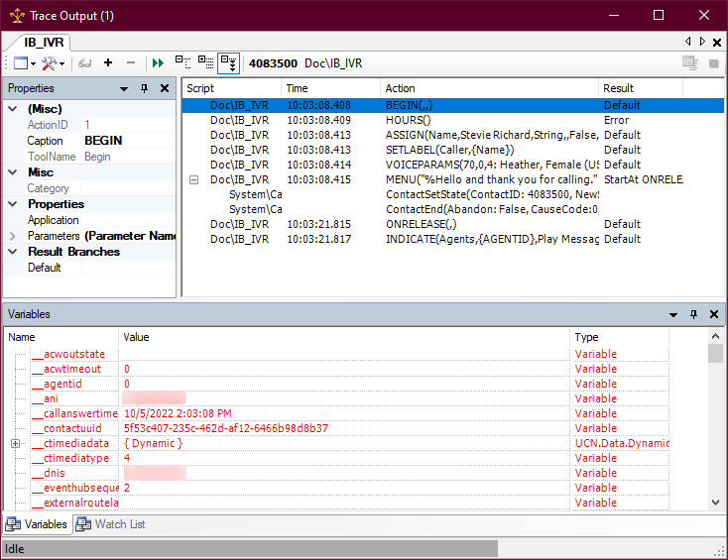Image resolution: width=728 pixels, height=560 pixels.
Task: Click the green Continue/run arrows icon
Action: (158, 62)
